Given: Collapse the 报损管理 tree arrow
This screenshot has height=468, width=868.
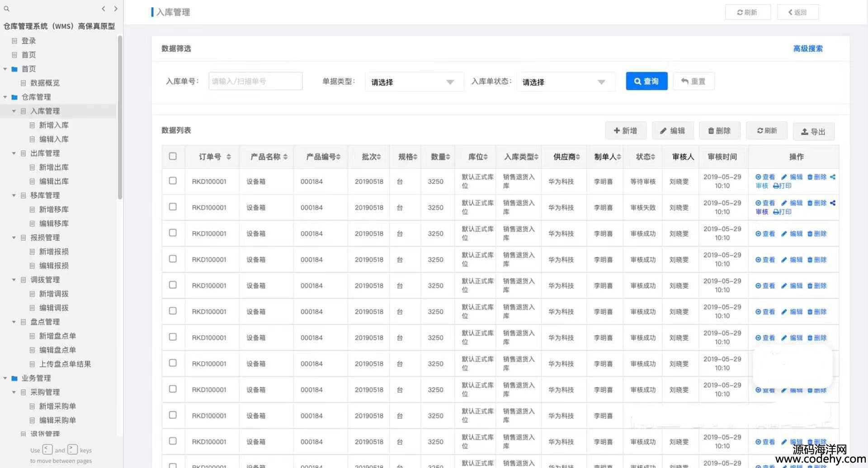Looking at the screenshot, I should pyautogui.click(x=14, y=238).
